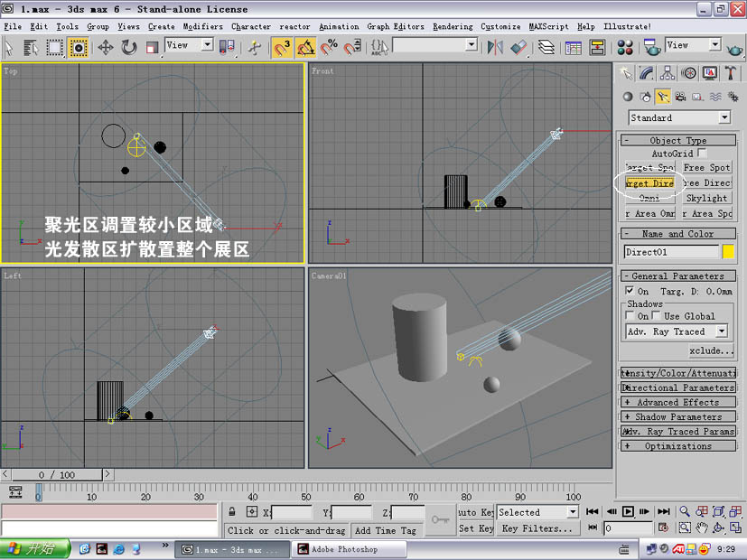Switch to the Modify command panel

coord(647,73)
